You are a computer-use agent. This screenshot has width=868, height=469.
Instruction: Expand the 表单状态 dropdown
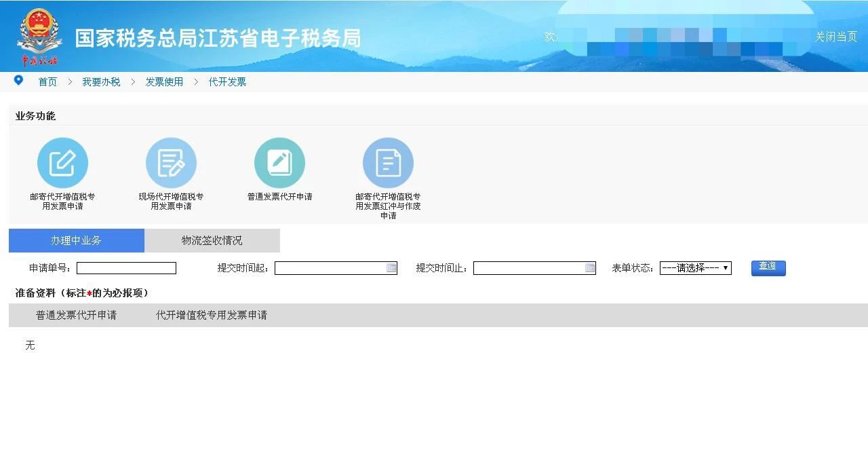coord(696,268)
